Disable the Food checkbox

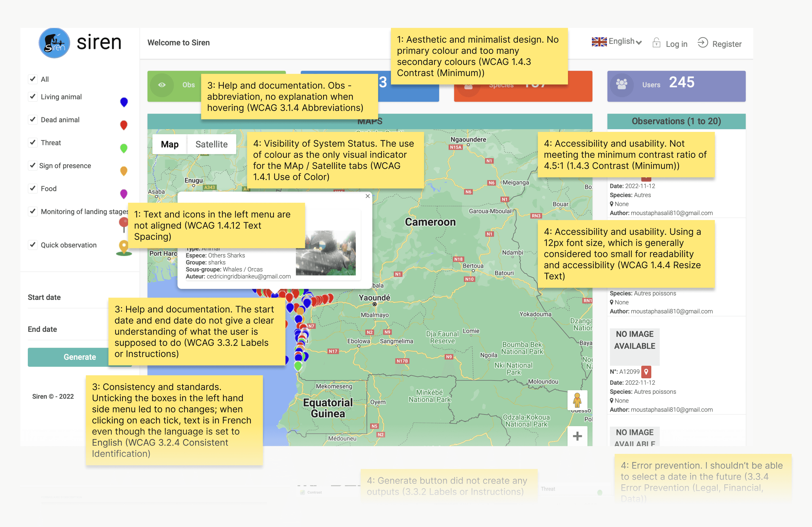point(33,188)
